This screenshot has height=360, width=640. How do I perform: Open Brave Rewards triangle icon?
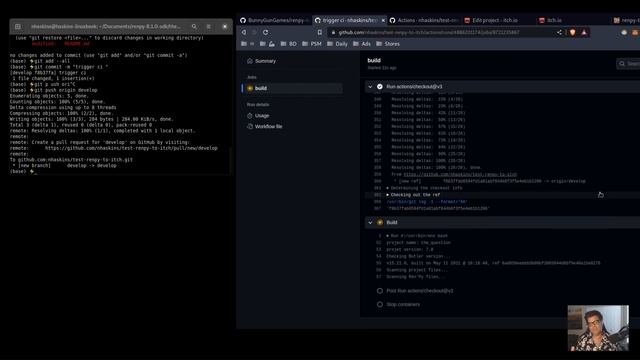click(584, 32)
